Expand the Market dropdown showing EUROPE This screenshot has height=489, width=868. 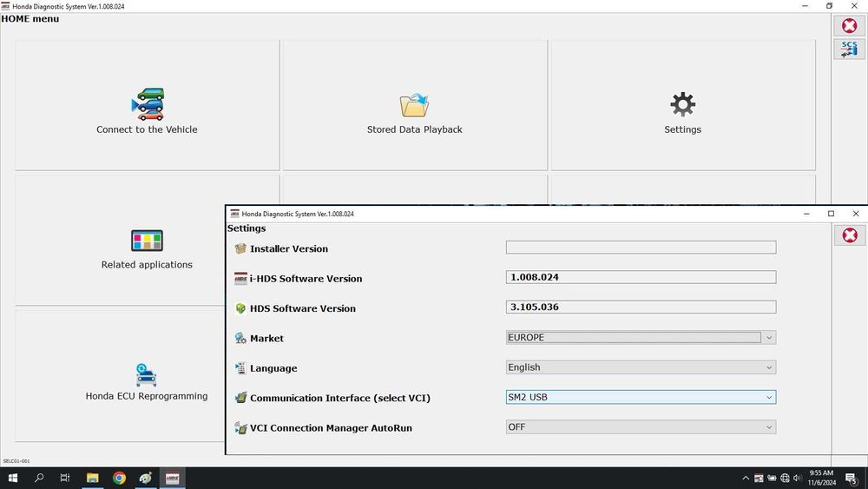641,337
